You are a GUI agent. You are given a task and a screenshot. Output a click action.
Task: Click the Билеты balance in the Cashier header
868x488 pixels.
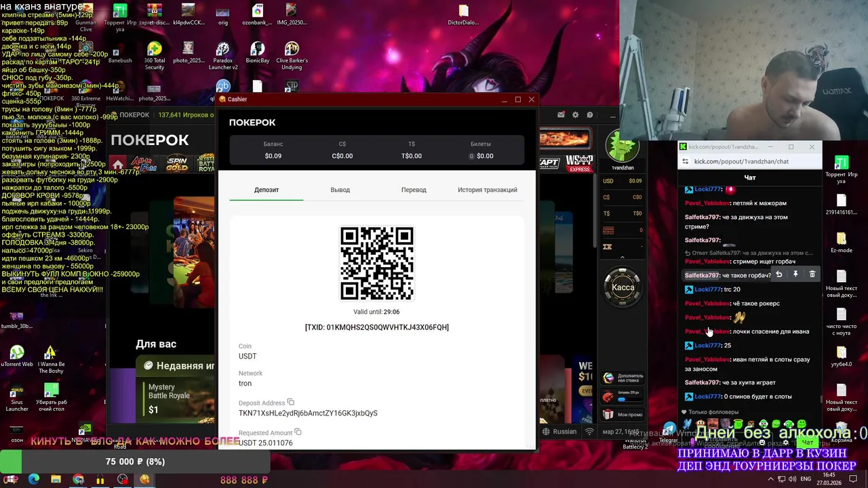[x=481, y=150]
